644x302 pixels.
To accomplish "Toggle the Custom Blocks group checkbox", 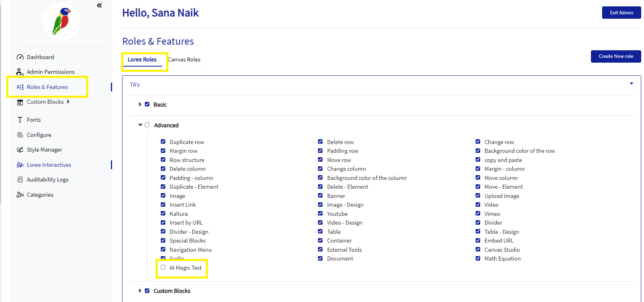I will [x=147, y=291].
